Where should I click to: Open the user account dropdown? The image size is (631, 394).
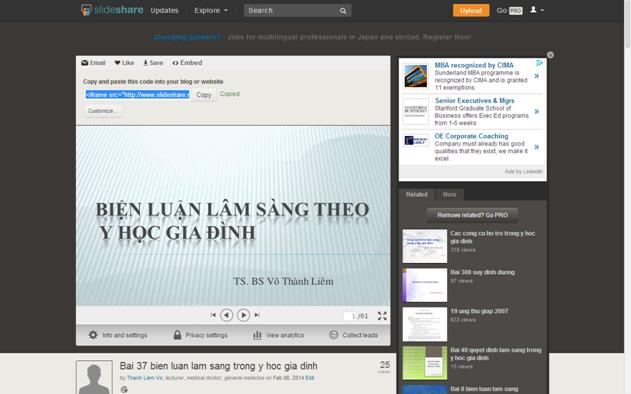coord(537,10)
